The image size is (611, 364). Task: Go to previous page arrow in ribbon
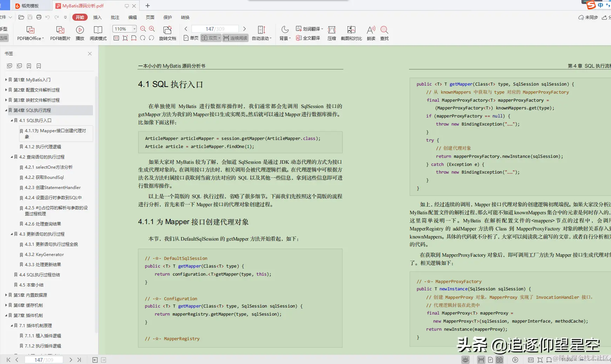point(186,29)
